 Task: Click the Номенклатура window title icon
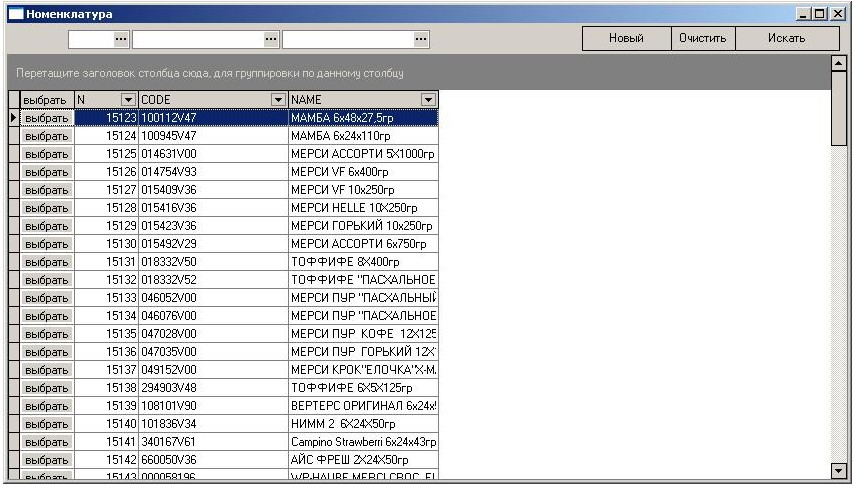pyautogui.click(x=15, y=14)
